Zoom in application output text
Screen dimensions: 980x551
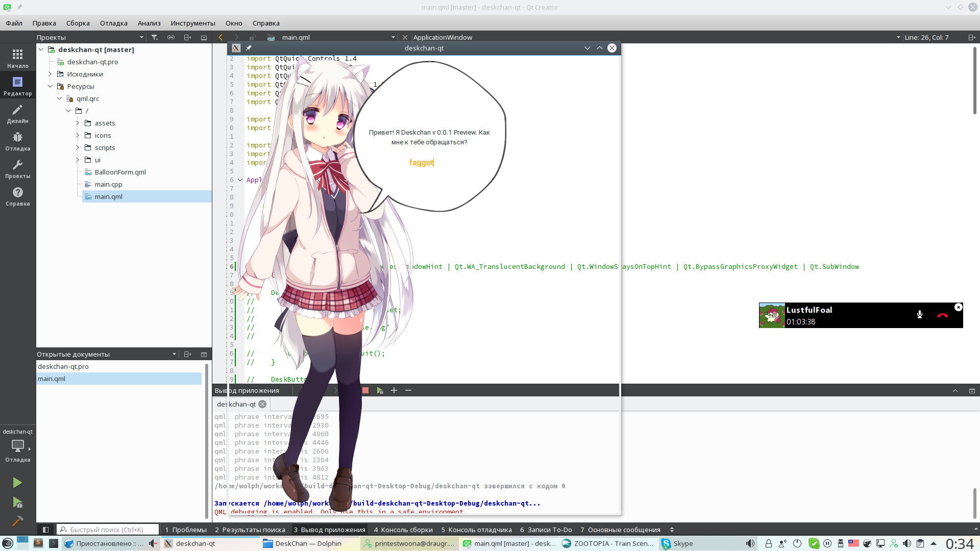pos(394,390)
